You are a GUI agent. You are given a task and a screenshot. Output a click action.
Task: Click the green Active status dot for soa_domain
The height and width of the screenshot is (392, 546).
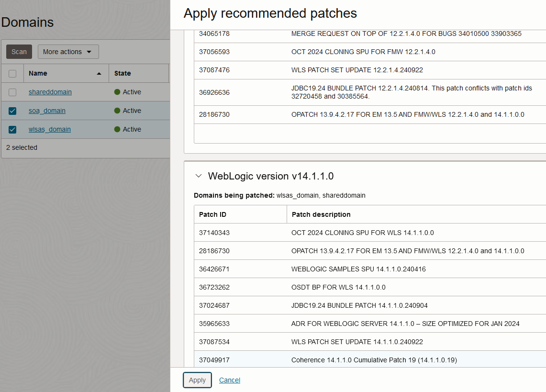[117, 111]
